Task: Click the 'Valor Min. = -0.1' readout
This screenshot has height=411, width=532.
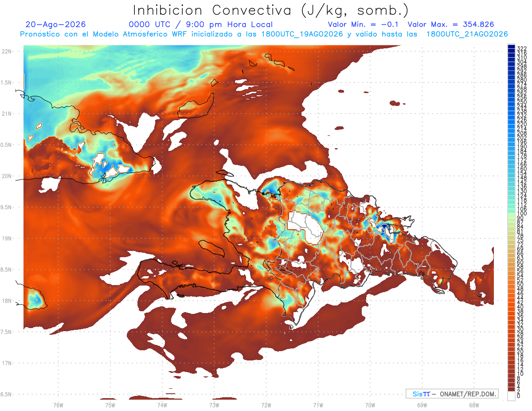Action: click(364, 24)
